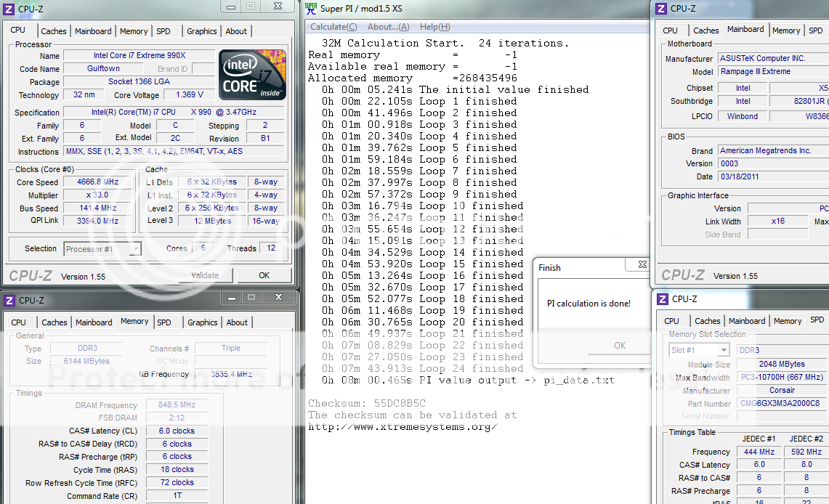This screenshot has width=829, height=504.
Task: Click the processor name Intel Core i7 Extreme 990X
Action: pos(139,55)
